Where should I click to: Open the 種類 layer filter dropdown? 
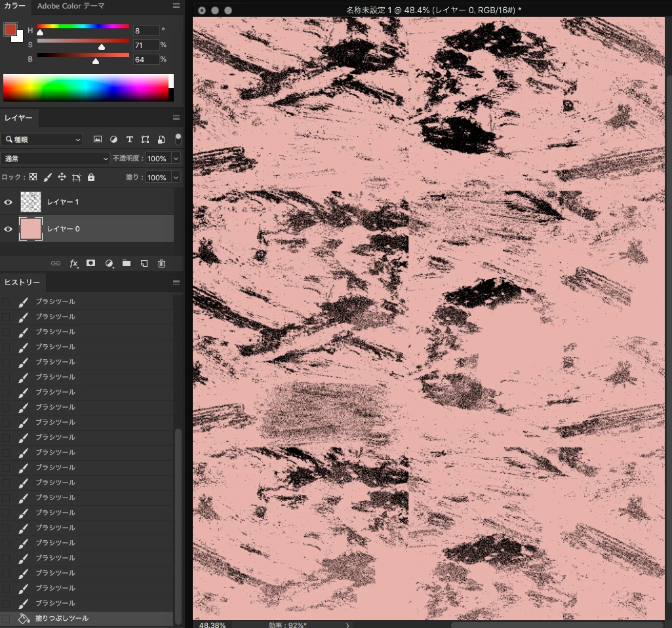coord(41,139)
